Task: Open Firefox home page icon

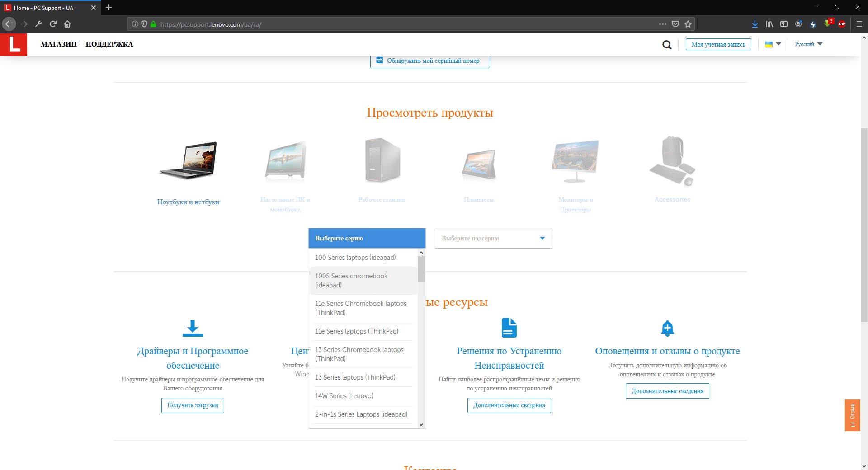Action: pyautogui.click(x=67, y=24)
